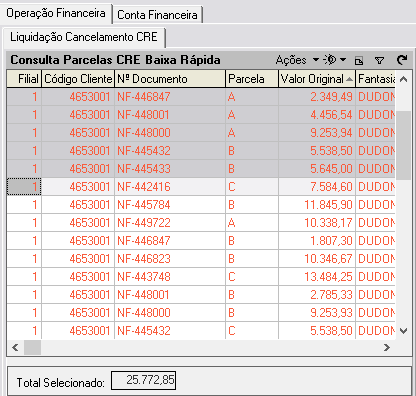Click the value 11.845,90
Screen dimensions: 416x396
coord(328,205)
